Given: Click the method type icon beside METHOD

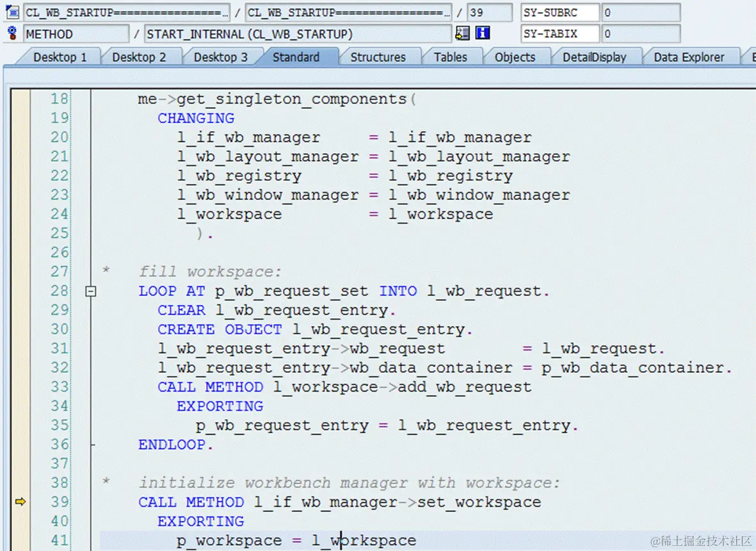Looking at the screenshot, I should [13, 33].
